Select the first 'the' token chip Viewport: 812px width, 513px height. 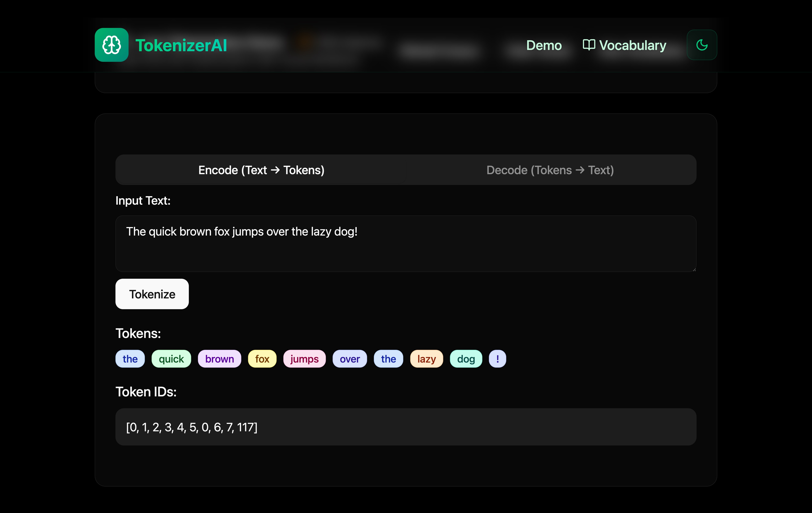130,359
